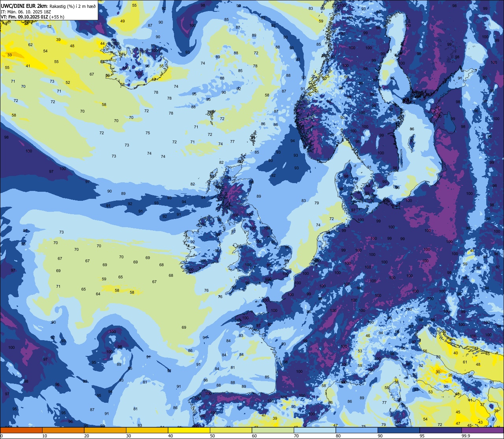Click the "UWC/DINI EUR 2km" model title
The height and width of the screenshot is (439, 504).
[24, 6]
